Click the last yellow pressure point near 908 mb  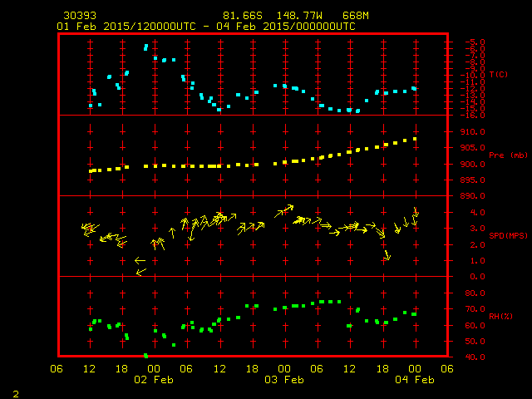point(415,139)
